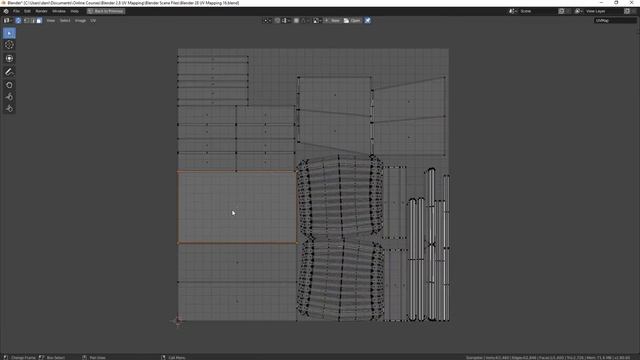This screenshot has width=640, height=360.
Task: Select the Select Box tool
Action: 9,33
